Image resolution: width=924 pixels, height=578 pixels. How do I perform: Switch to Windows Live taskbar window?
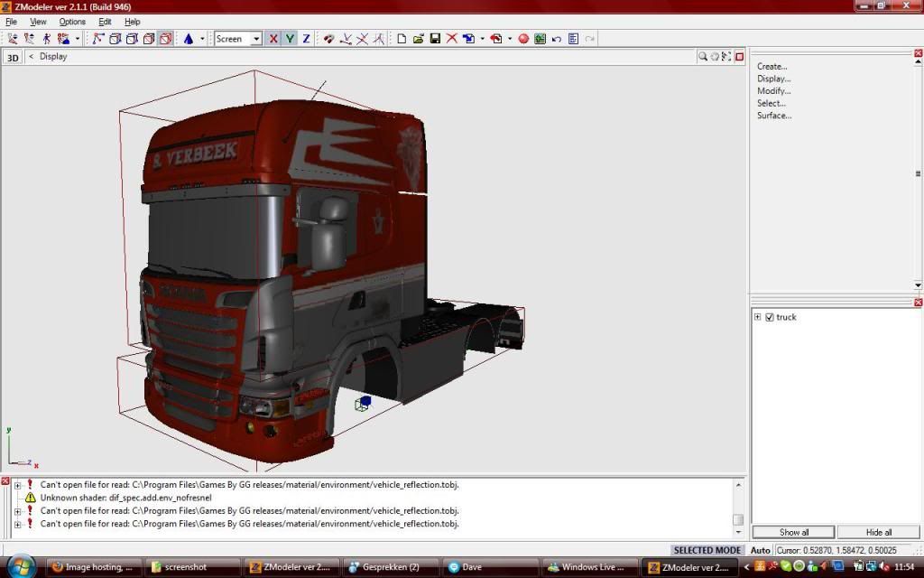point(590,567)
